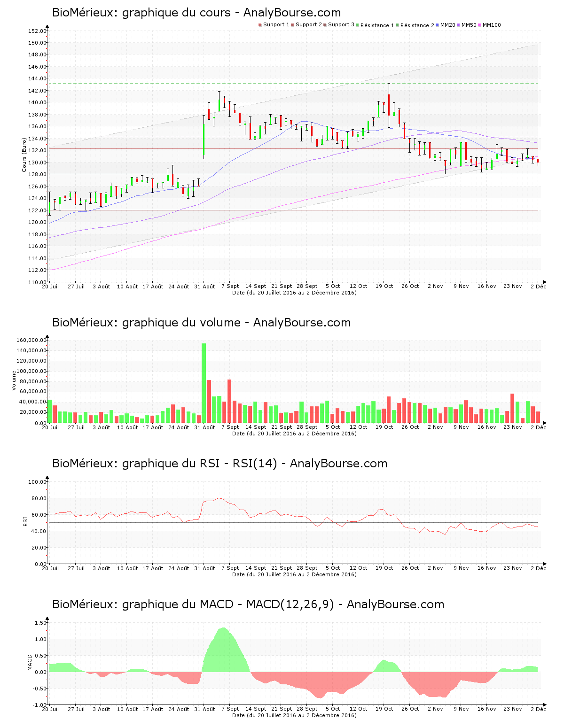
Task: Click the Support 1 legend red swatch
Action: [x=260, y=25]
